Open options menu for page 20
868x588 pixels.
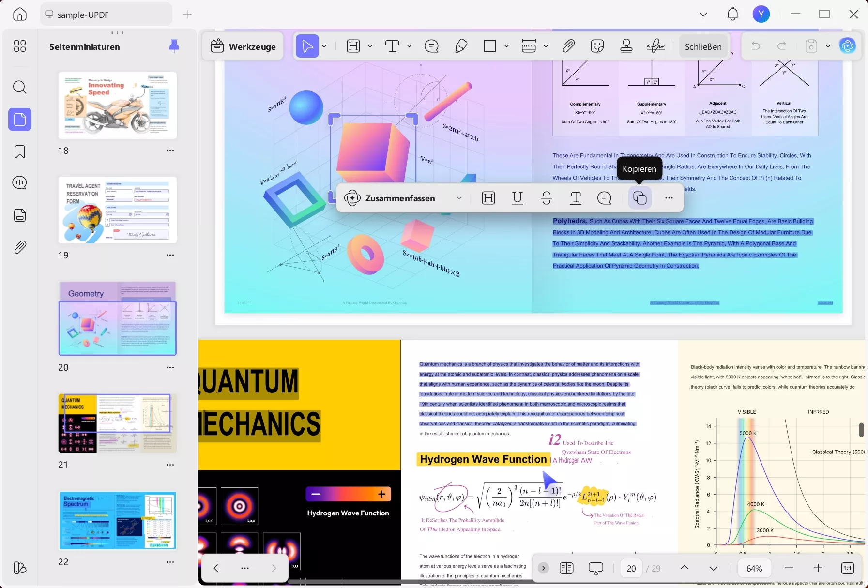(x=170, y=367)
